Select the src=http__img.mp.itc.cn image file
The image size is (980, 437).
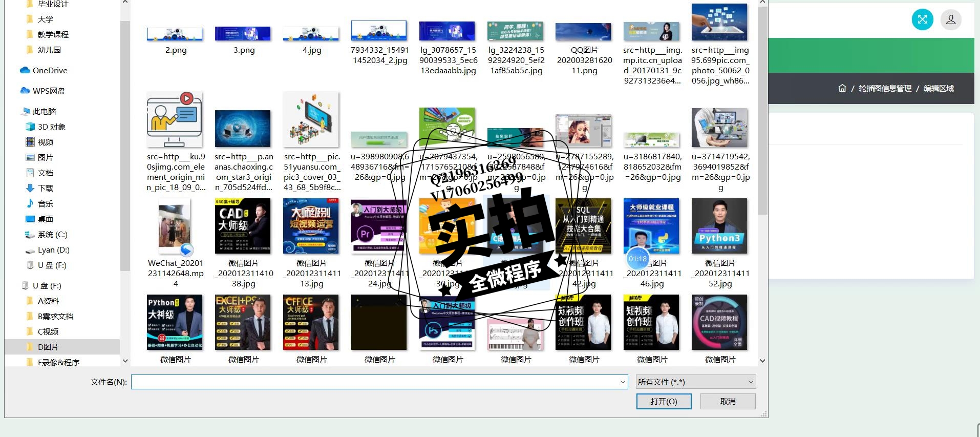(652, 32)
